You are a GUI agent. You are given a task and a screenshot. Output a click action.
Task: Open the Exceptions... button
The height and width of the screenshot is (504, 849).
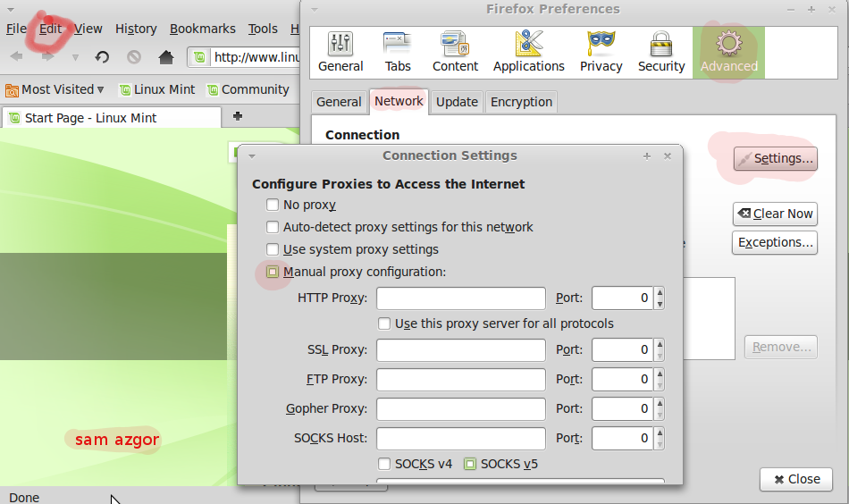coord(775,242)
